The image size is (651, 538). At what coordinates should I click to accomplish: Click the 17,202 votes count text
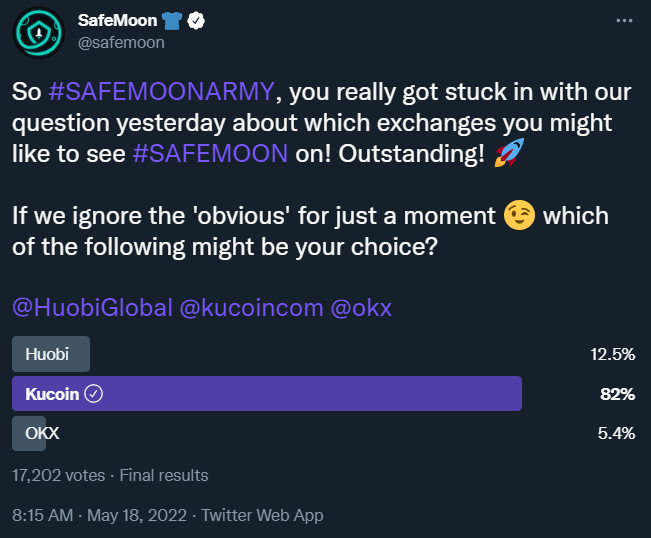tap(59, 475)
